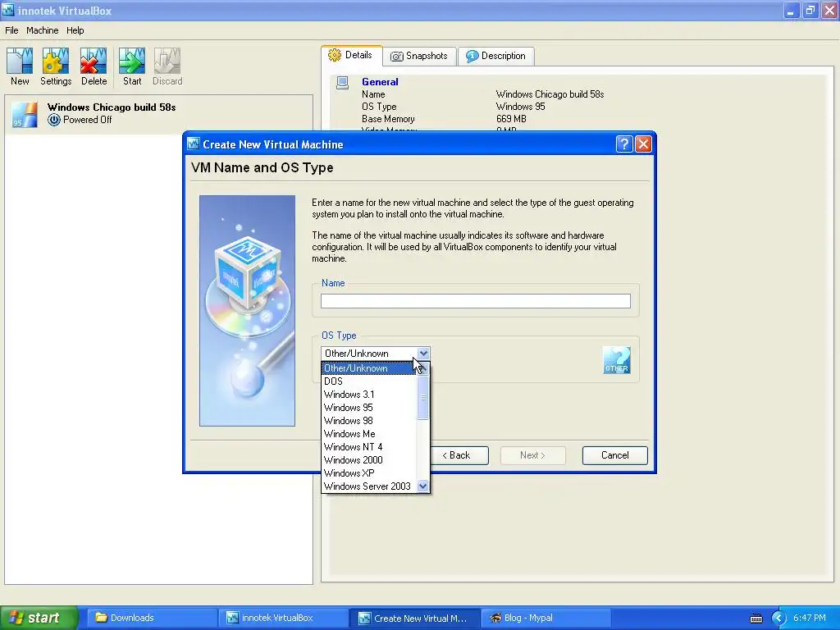
Task: Click the 669 MB Base Memory value
Action: coord(511,119)
